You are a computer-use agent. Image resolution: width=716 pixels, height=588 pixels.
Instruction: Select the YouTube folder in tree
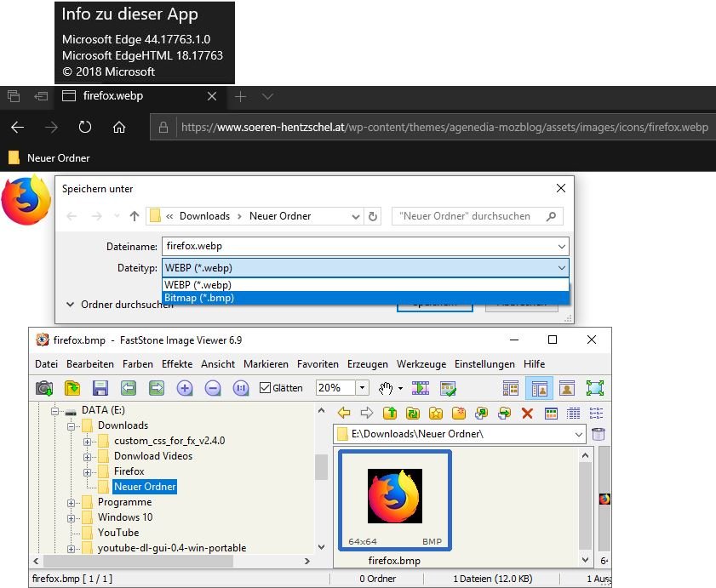pyautogui.click(x=118, y=533)
